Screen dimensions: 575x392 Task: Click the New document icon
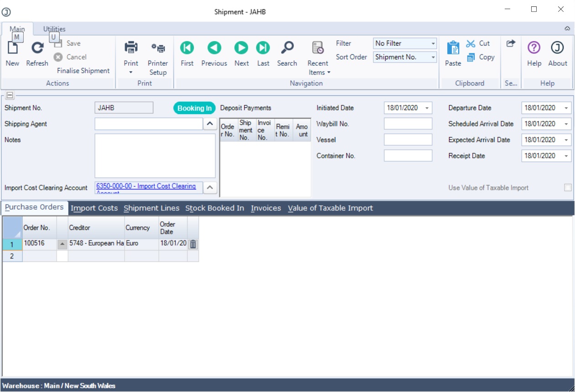(x=12, y=48)
